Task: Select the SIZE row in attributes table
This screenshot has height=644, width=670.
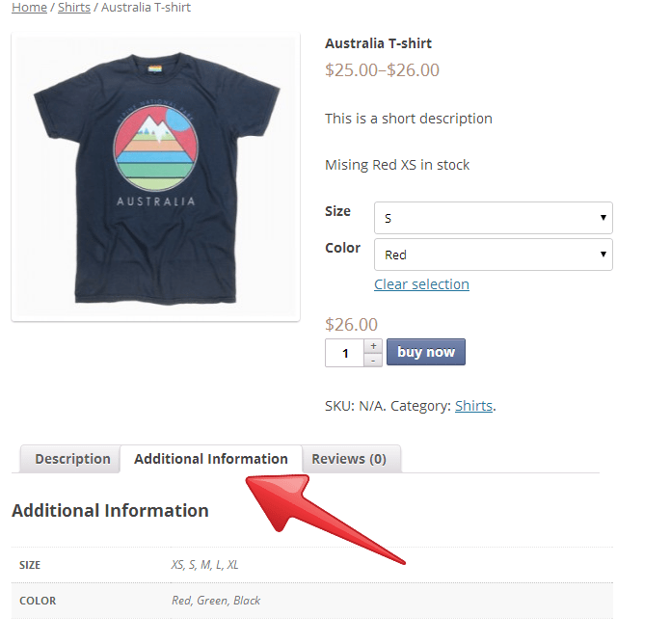Action: pyautogui.click(x=312, y=565)
